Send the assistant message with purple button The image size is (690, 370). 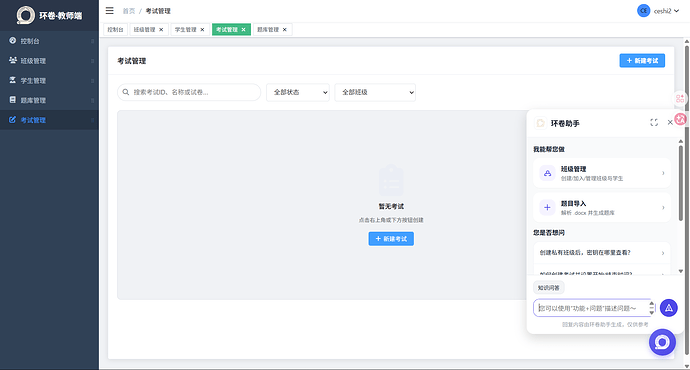coord(668,308)
